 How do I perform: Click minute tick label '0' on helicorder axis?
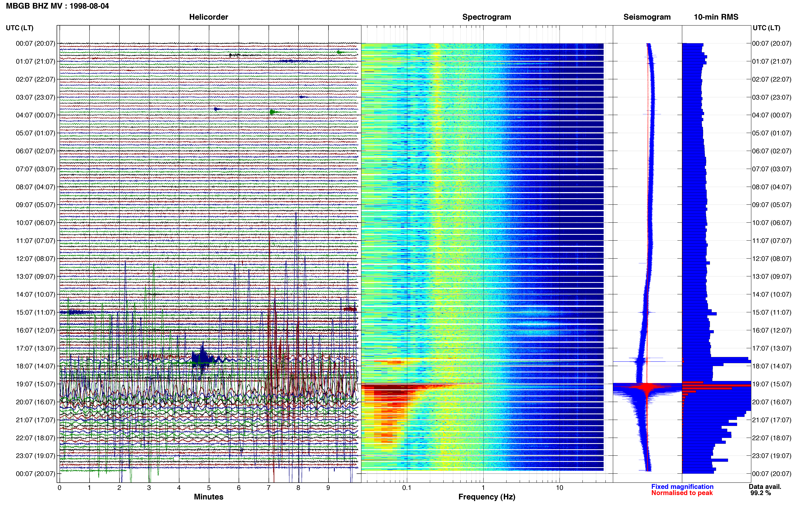pyautogui.click(x=59, y=488)
